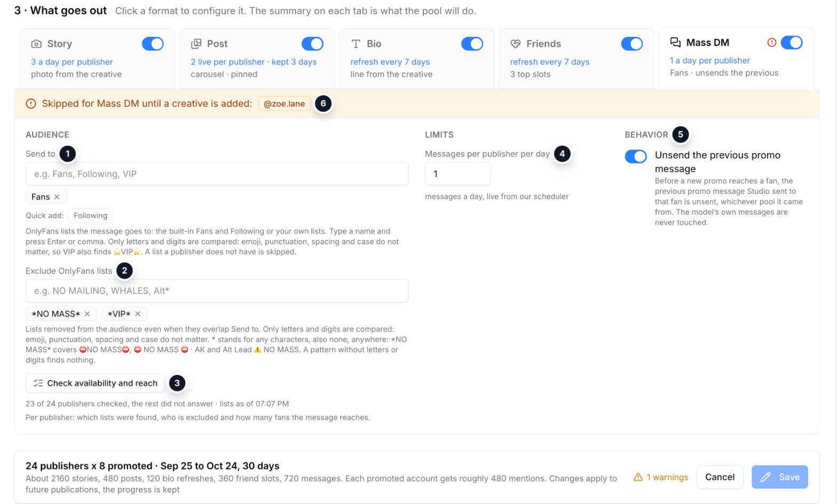Click the Friends heart icon

516,44
